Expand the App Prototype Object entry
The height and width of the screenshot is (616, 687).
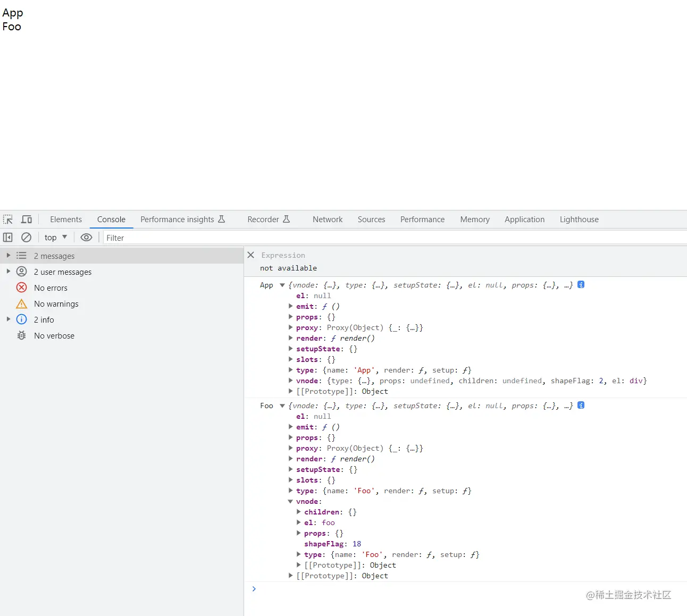tap(290, 391)
